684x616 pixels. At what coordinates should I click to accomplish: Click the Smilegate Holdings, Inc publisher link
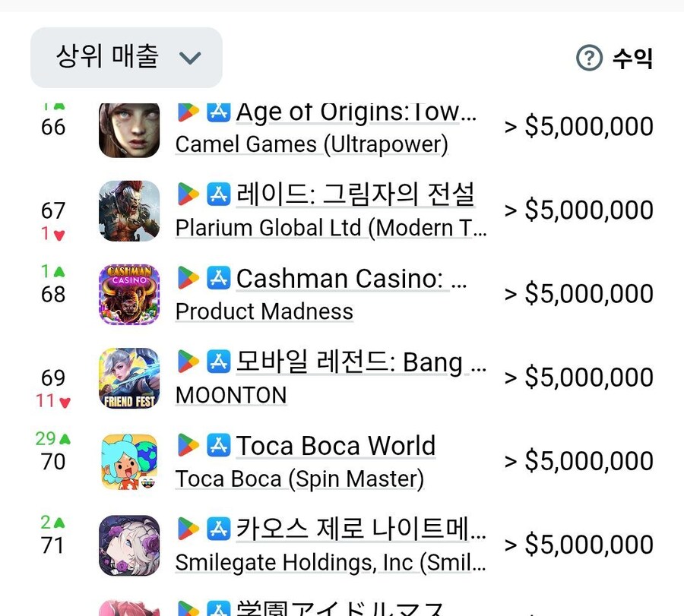click(x=328, y=563)
